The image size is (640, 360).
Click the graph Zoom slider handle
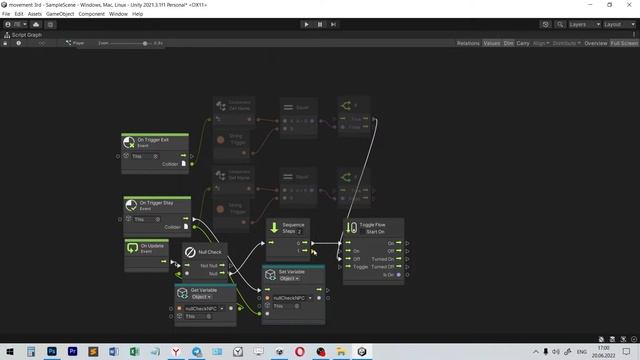pos(145,43)
